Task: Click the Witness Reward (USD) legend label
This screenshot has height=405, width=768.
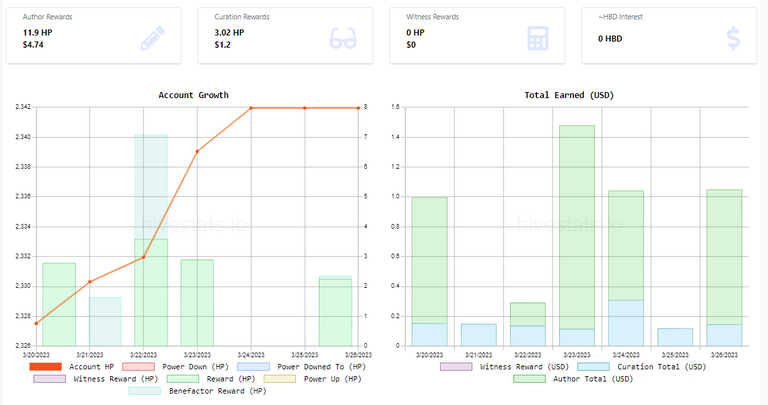Action: point(524,367)
